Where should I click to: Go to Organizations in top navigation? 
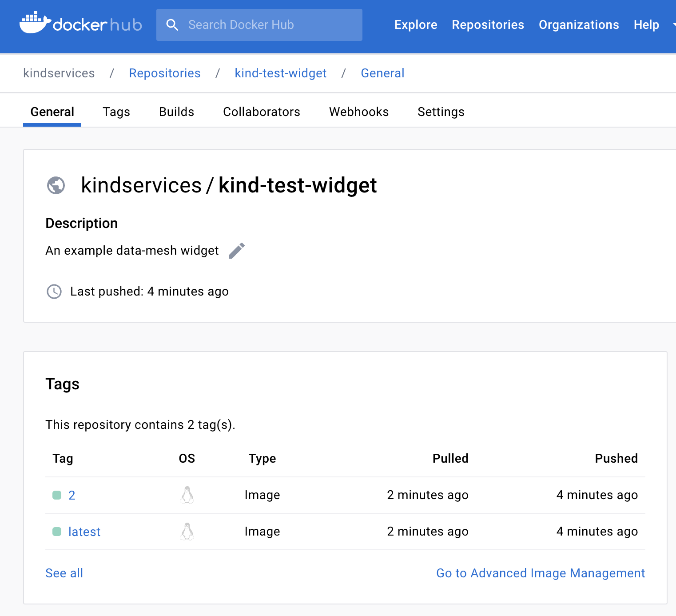(x=578, y=25)
